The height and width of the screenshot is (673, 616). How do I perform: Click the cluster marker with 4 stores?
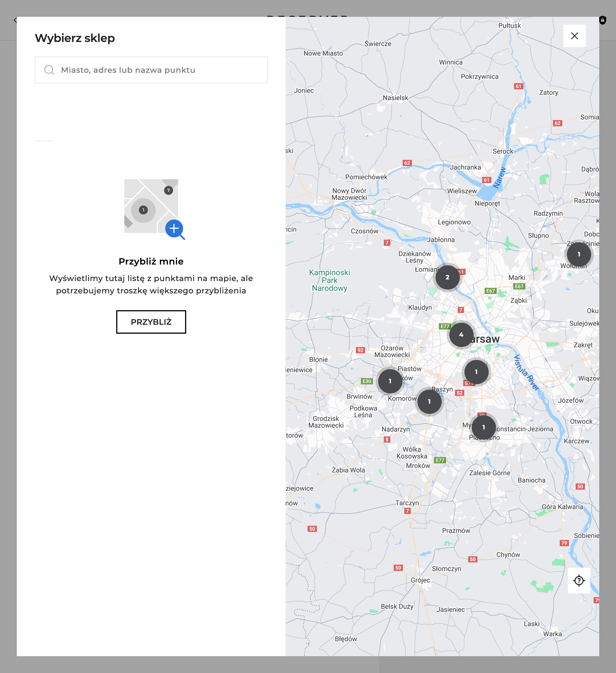461,335
